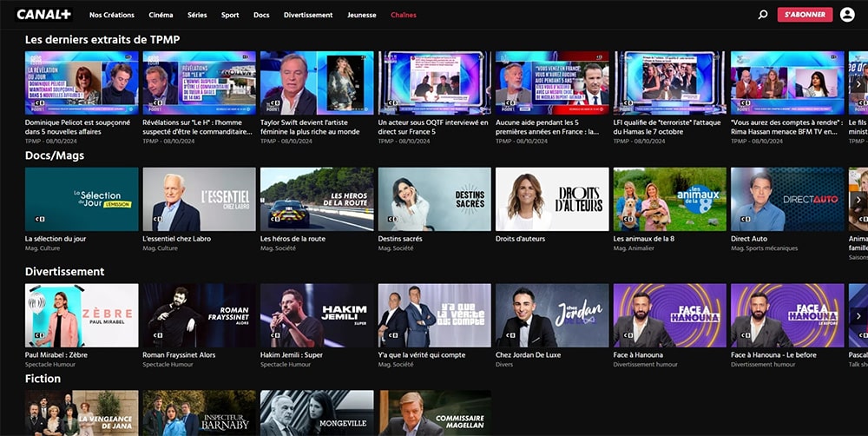This screenshot has width=868, height=436.
Task: Click the 'Les héros de la route' title
Action: (293, 239)
